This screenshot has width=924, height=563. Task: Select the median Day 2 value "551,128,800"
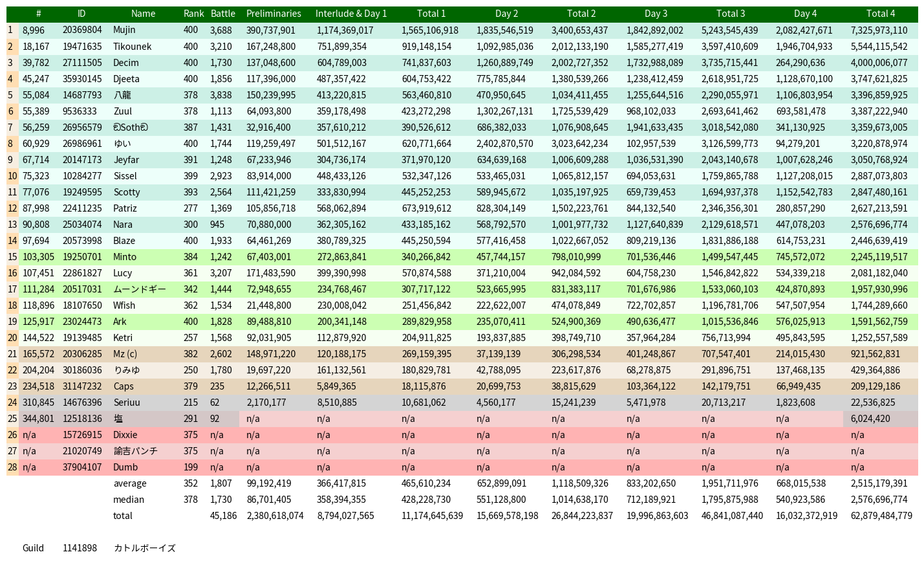point(501,500)
